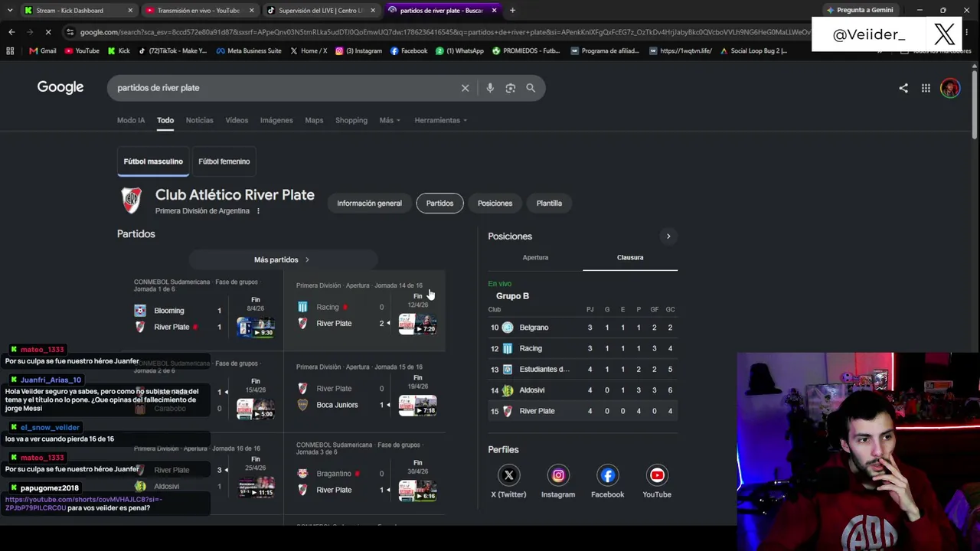Switch to Videos results tab
The image size is (980, 551).
(237, 120)
